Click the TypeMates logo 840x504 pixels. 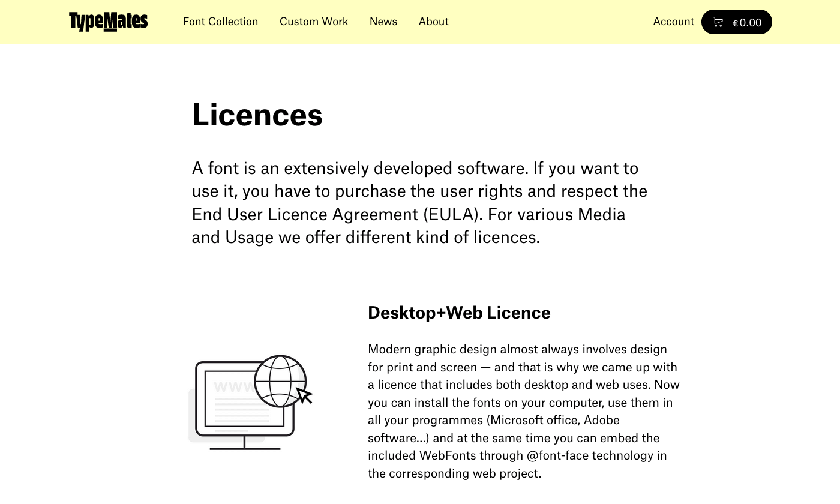(x=108, y=22)
